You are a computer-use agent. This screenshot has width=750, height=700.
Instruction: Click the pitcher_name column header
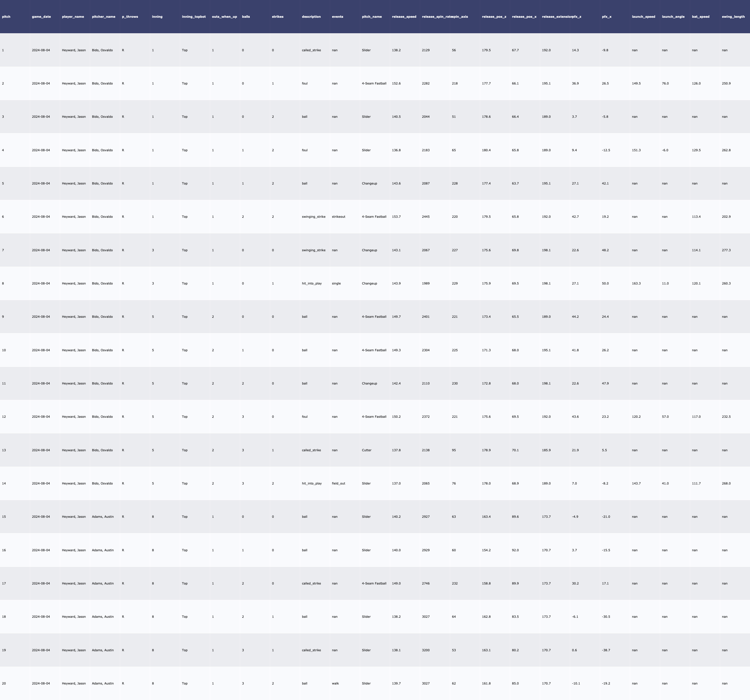(x=103, y=16)
